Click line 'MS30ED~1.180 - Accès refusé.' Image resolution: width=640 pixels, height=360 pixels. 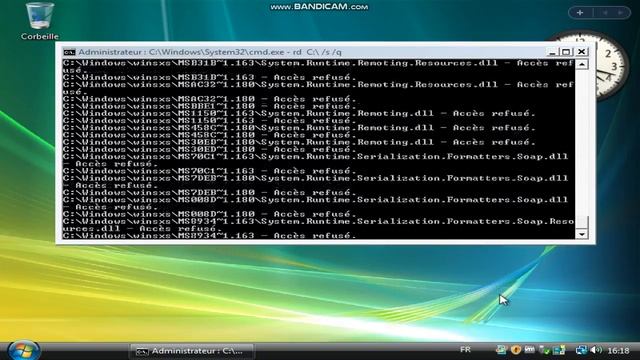[x=209, y=149]
